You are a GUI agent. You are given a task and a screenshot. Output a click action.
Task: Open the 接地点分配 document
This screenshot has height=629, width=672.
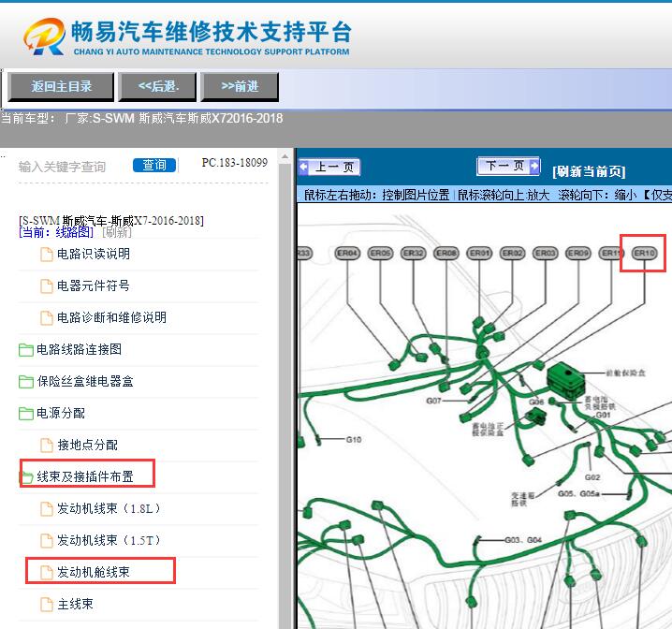[x=87, y=445]
